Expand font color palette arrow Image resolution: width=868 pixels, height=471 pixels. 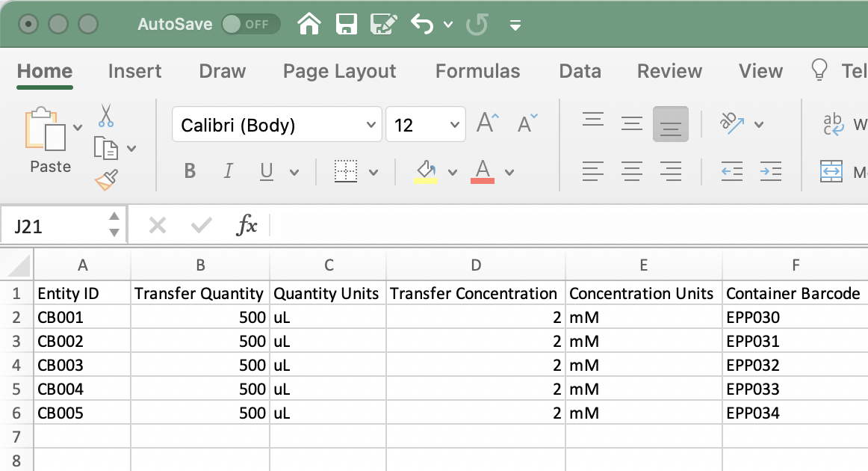tap(509, 173)
